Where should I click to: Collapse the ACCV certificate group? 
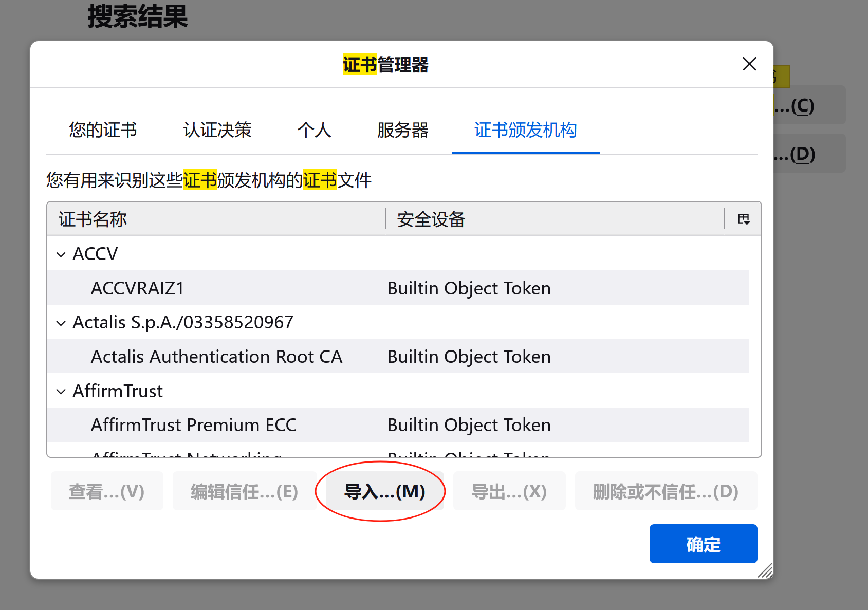point(61,253)
